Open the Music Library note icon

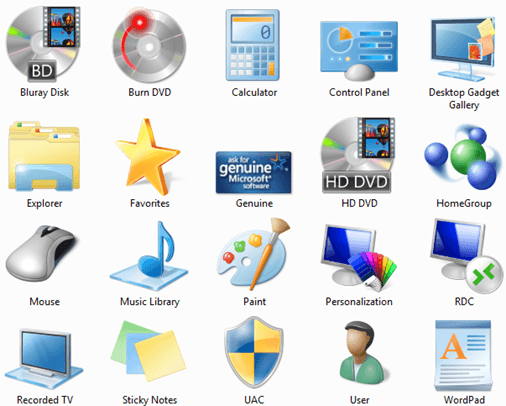149,256
